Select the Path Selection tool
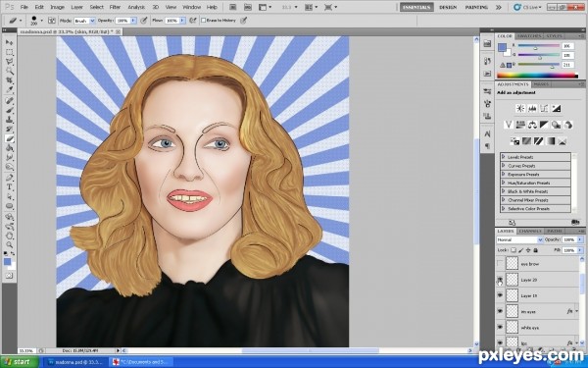 click(x=10, y=197)
